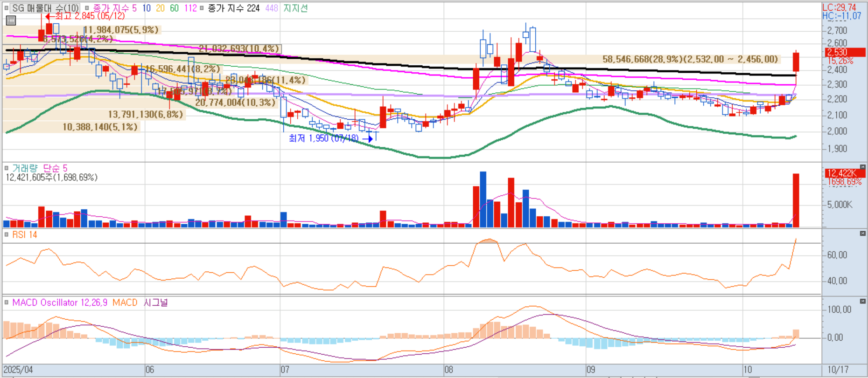The width and height of the screenshot is (868, 378).
Task: Click the 2,700 price axis label
Action: (x=837, y=30)
